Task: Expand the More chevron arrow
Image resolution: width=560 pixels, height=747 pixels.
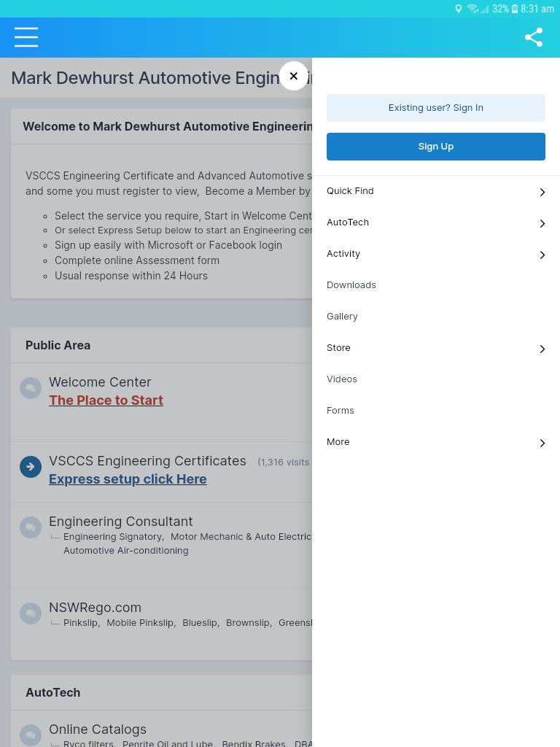Action: pyautogui.click(x=542, y=443)
